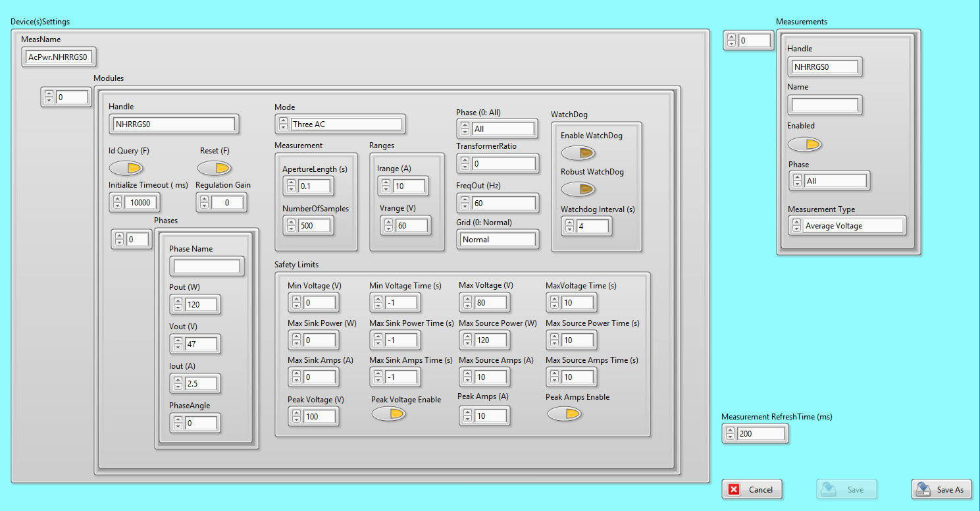Click the NumberOfSamples value 500
Screen dimensions: 980x511
point(314,226)
